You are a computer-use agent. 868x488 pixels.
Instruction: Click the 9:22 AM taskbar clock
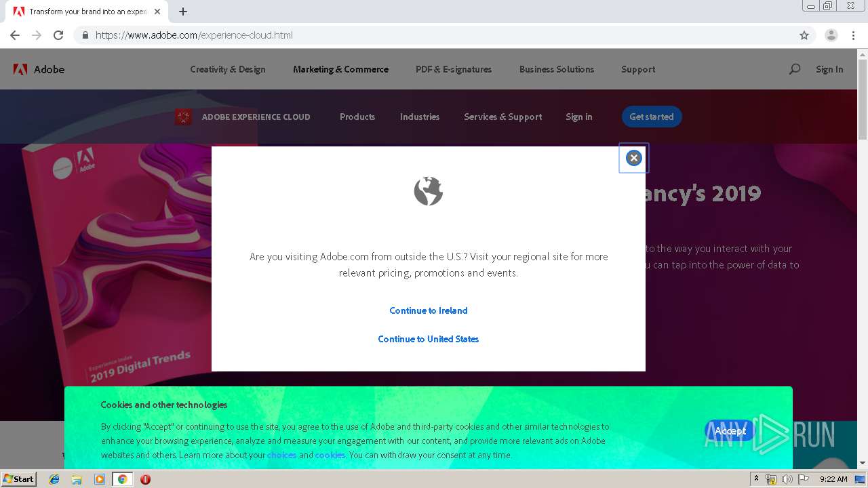[x=833, y=479]
